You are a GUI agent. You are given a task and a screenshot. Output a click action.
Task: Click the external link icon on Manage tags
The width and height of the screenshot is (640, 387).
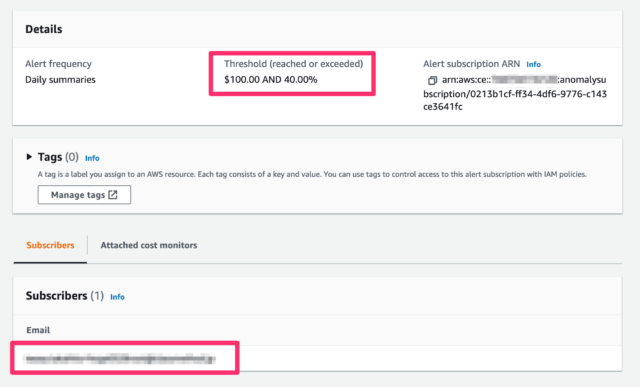tap(113, 195)
